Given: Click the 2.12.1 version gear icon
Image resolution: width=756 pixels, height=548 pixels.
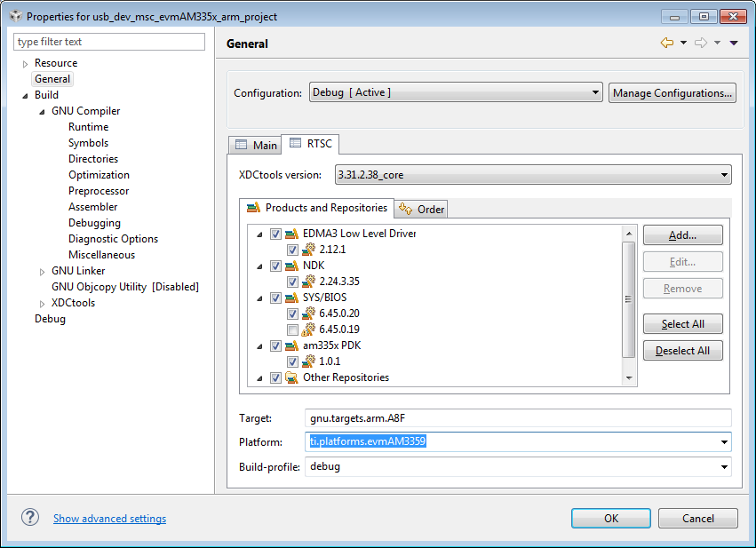Looking at the screenshot, I should (308, 250).
